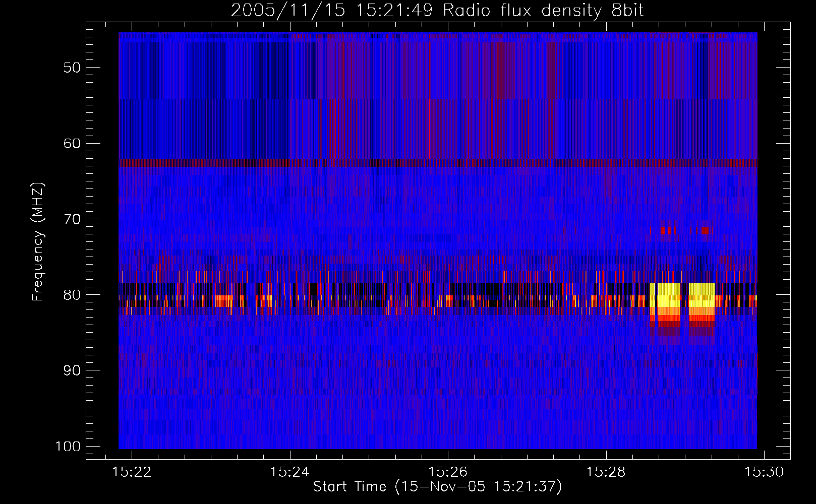Click the 15:24 time tick label
This screenshot has width=816, height=504.
(290, 472)
